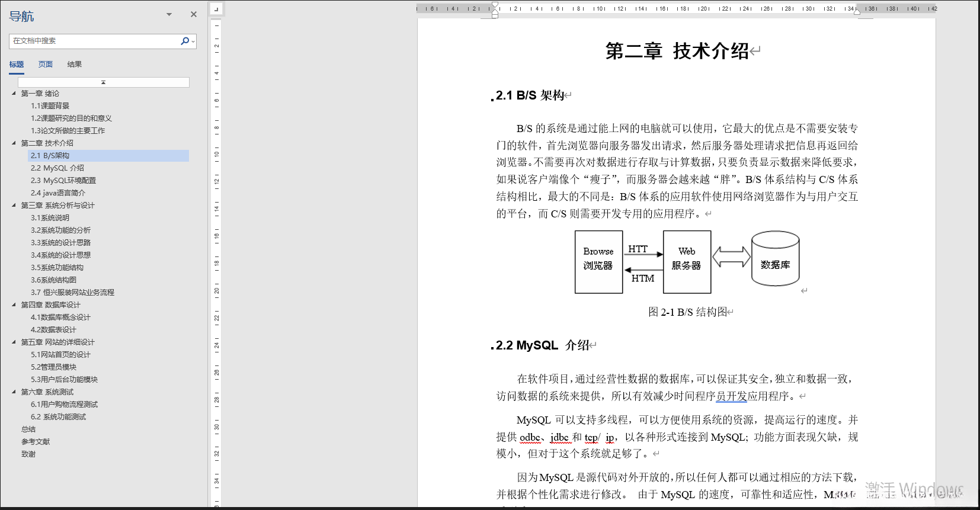This screenshot has height=510, width=980.
Task: Go to heading 5.3用户后台功能模块
Action: click(64, 380)
